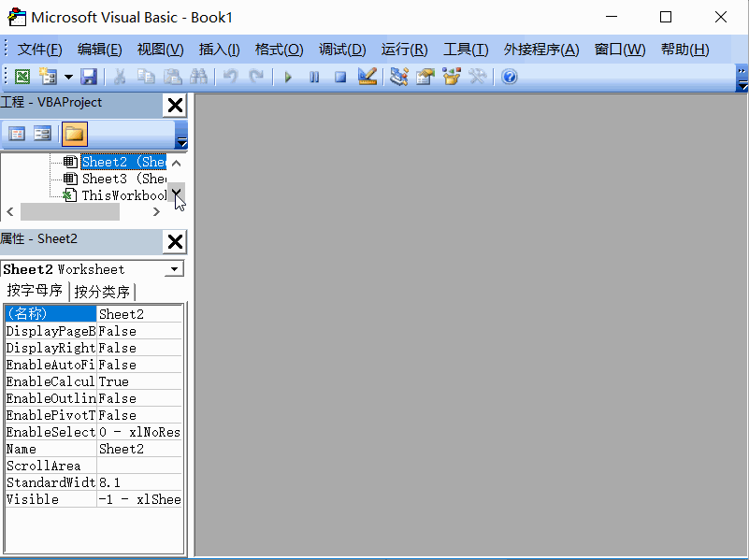Open the 调试(D) menu
The width and height of the screenshot is (749, 560).
tap(342, 50)
